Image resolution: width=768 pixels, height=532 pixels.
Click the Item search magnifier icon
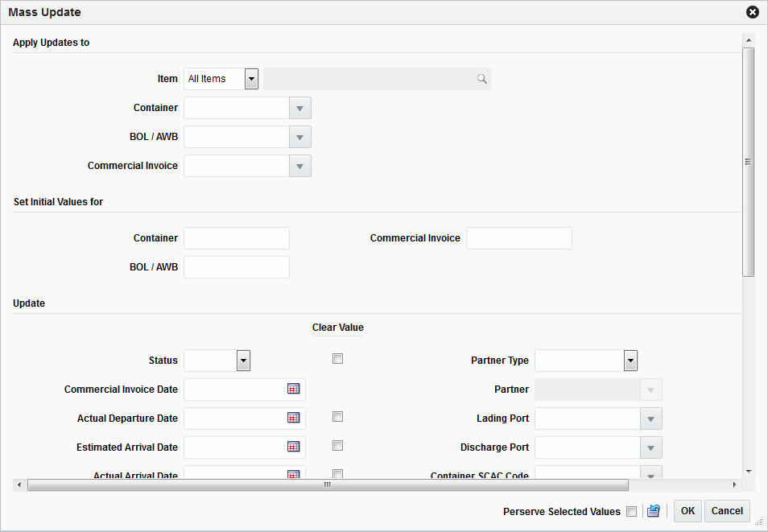482,79
